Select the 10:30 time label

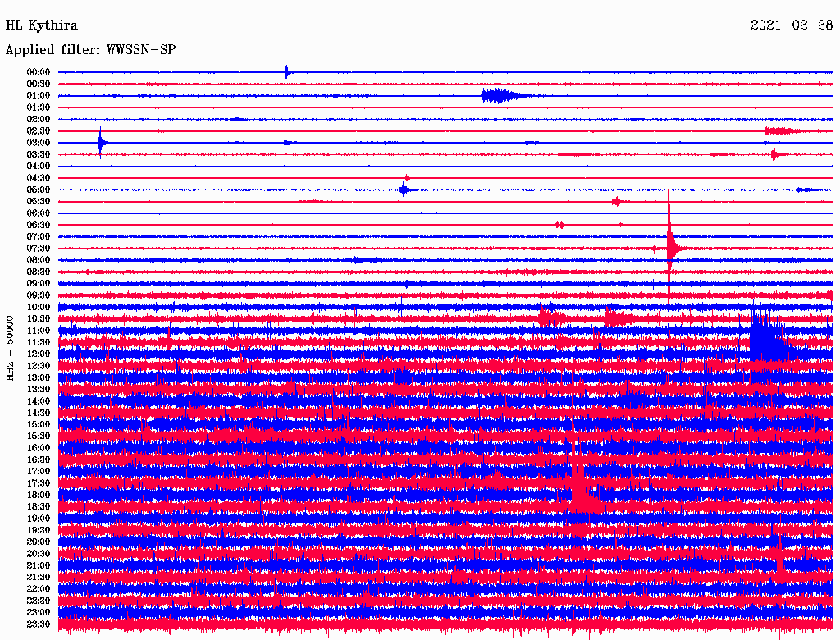(39, 319)
